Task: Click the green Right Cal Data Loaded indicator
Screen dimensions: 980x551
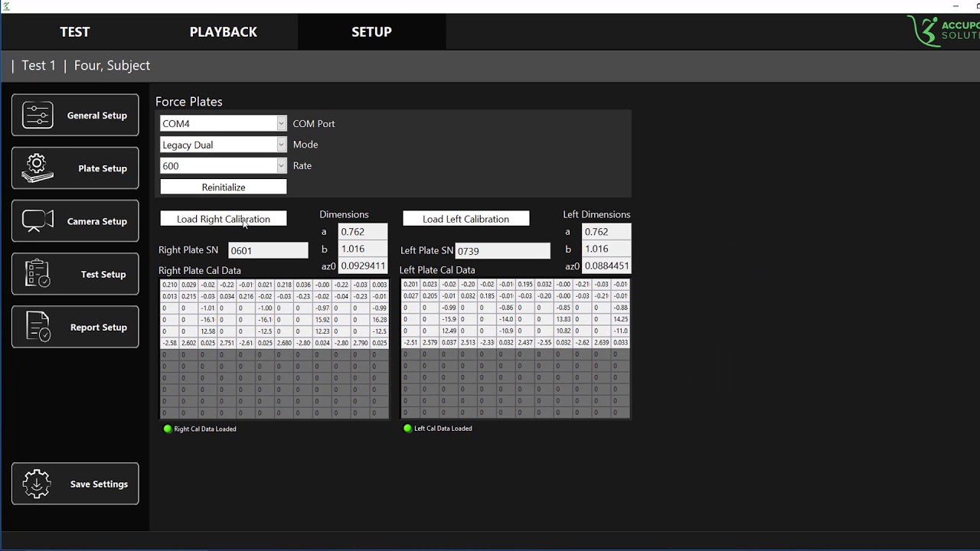Action: (x=168, y=429)
